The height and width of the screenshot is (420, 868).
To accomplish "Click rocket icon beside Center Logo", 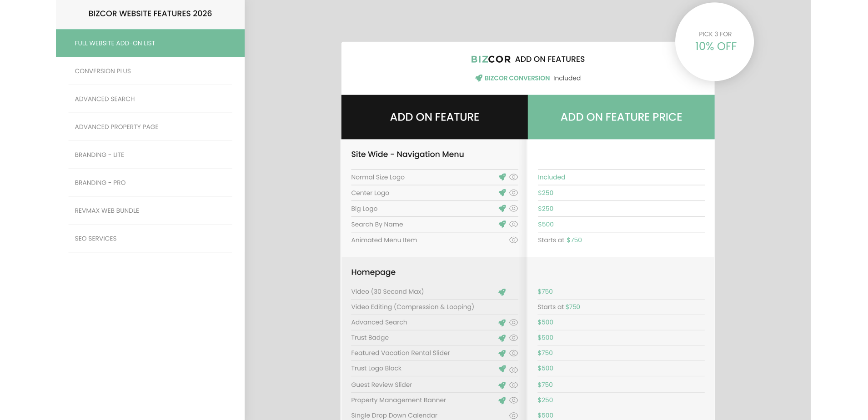I will coord(502,193).
